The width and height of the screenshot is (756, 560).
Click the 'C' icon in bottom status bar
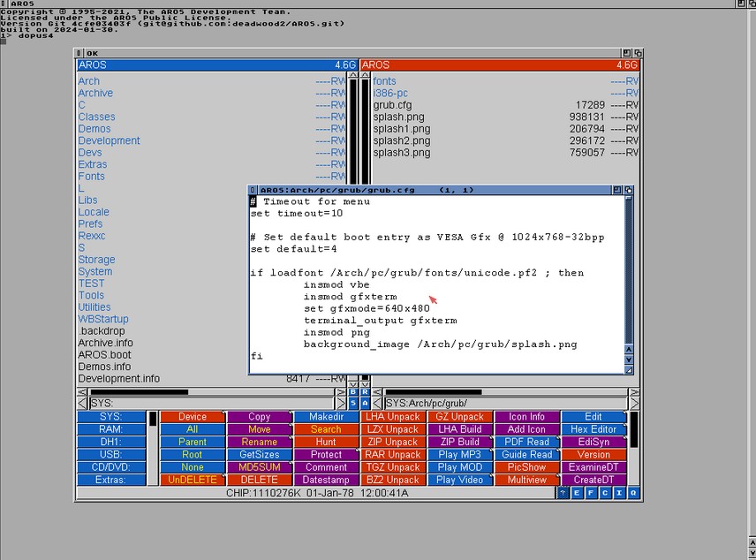605,493
